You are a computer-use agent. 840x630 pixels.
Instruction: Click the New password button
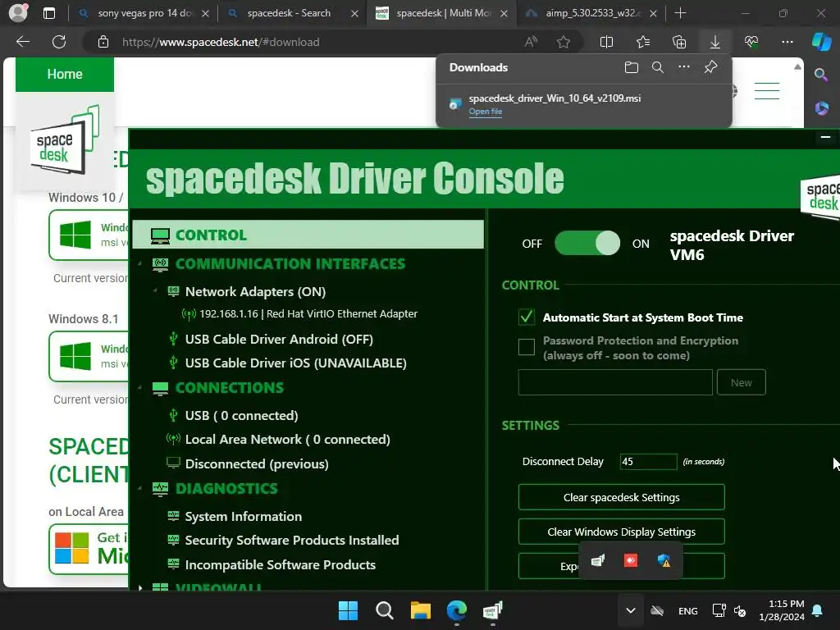coord(741,382)
